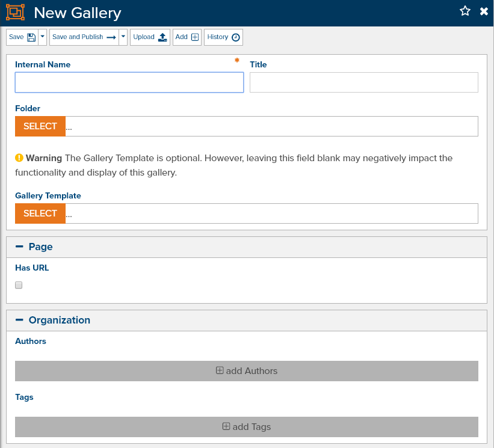Click the "Gallery Template" label
The width and height of the screenshot is (494, 448).
48,195
